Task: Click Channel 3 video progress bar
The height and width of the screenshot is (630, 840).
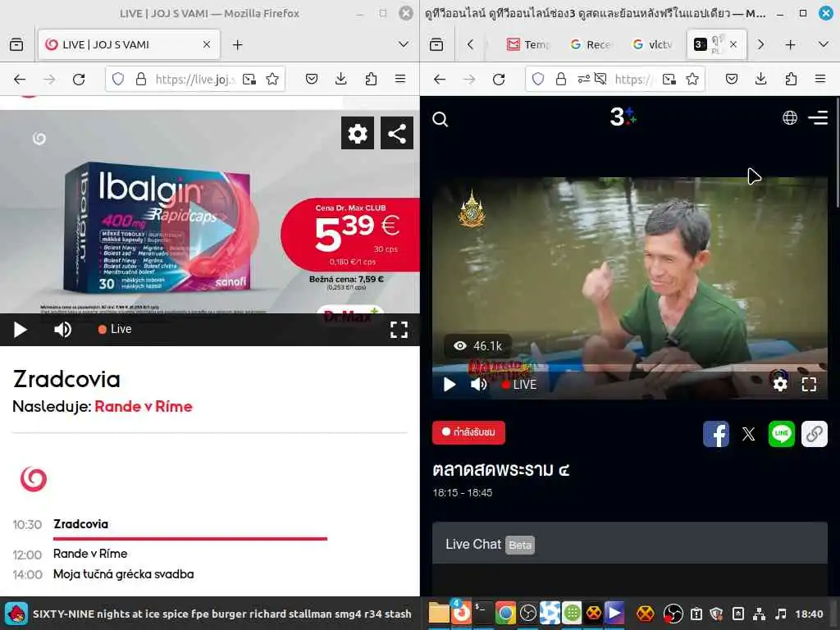Action: 630,369
